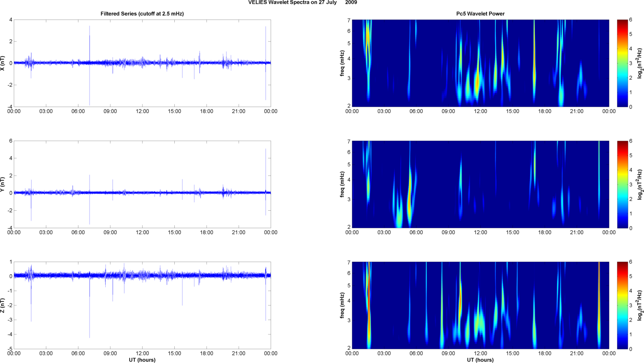Viewport: 644px width, 363px height.
Task: Click the '6' tick on the Y (nT) axis
Action: click(11, 141)
